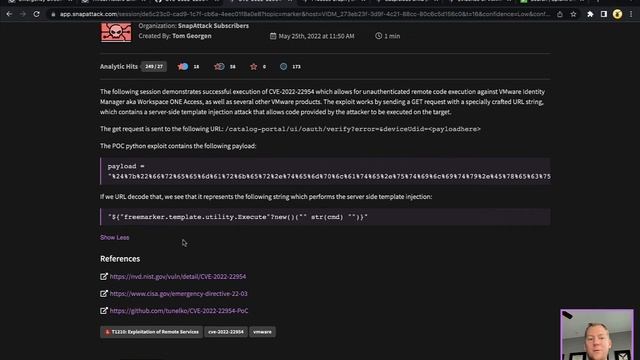Click the clock icon beside 1 min

click(x=378, y=36)
